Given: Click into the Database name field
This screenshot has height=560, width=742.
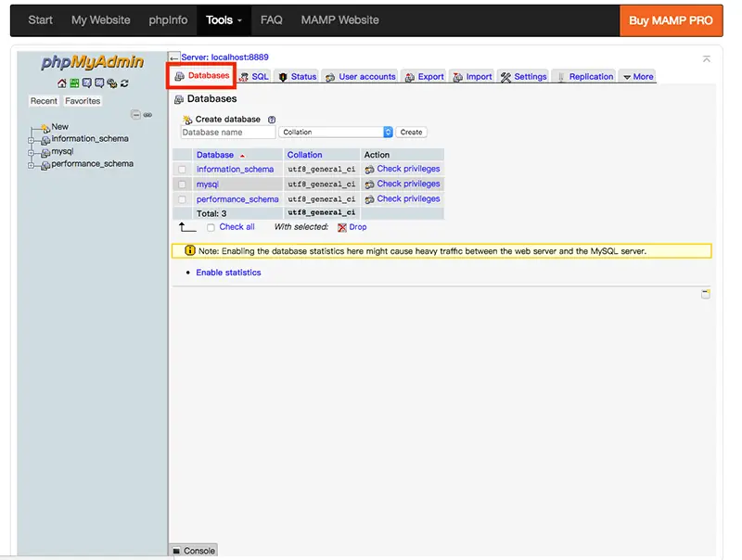Looking at the screenshot, I should tap(228, 133).
